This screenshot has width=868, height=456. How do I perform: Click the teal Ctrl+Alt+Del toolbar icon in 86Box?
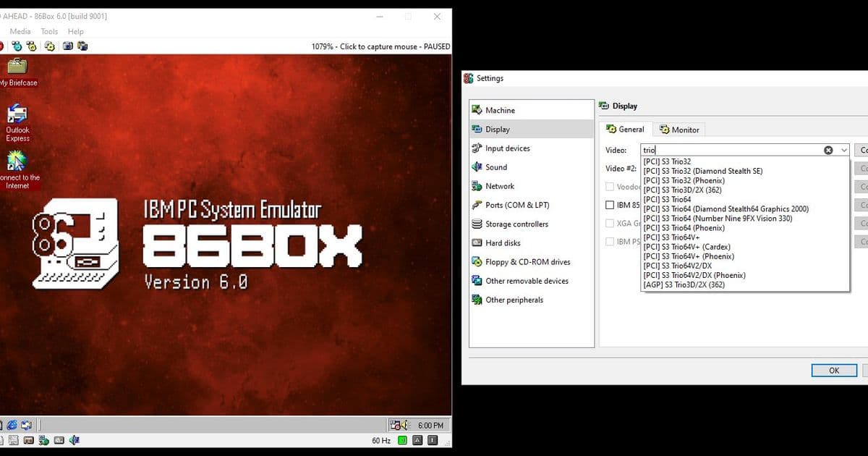pyautogui.click(x=17, y=46)
